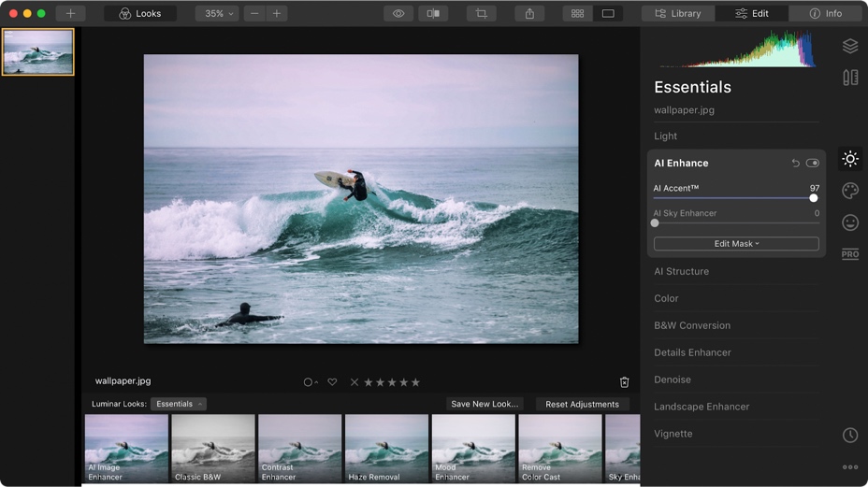Toggle the quick preview eye icon
This screenshot has width=868, height=487.
click(x=398, y=13)
